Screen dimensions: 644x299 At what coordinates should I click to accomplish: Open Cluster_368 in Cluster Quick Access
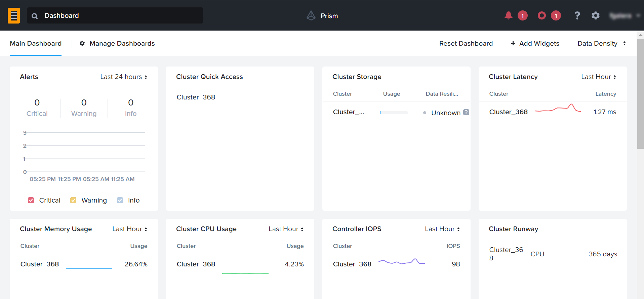tap(196, 97)
